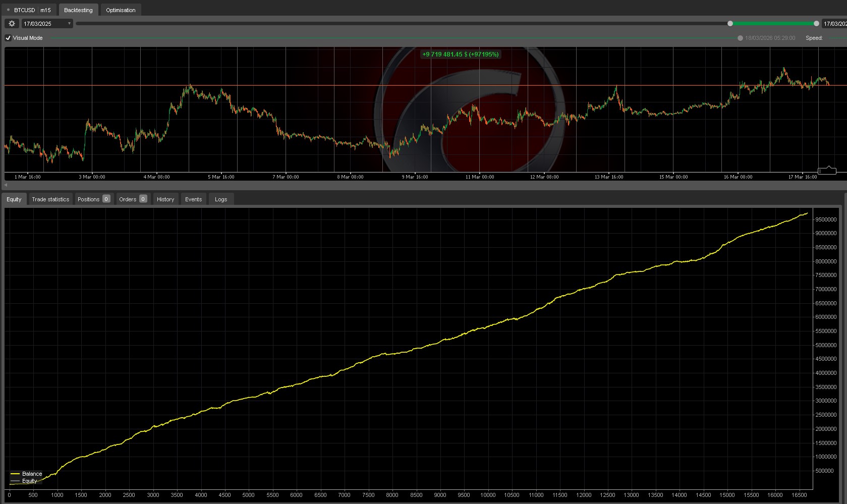The height and width of the screenshot is (504, 847).
Task: Open backtesting settings gear icon
Action: [x=12, y=24]
